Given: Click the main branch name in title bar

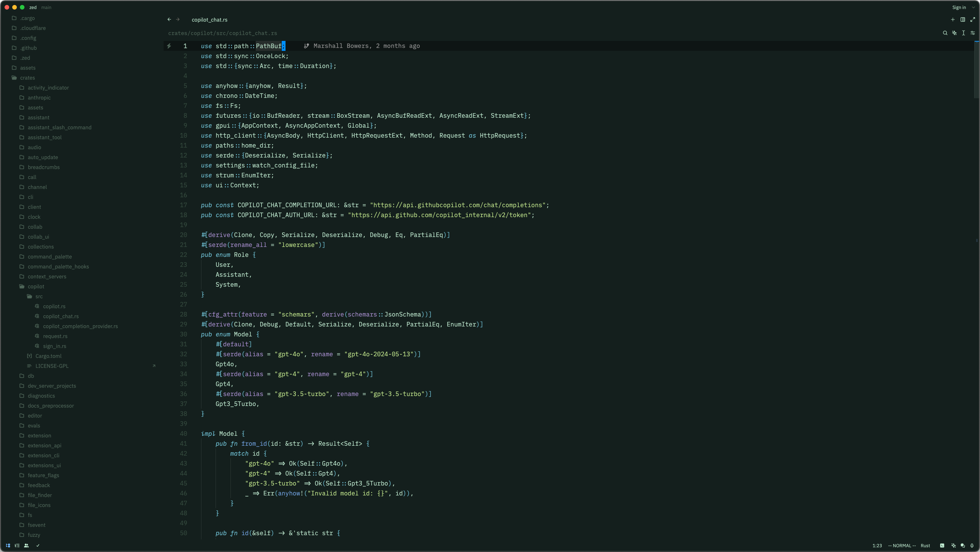Looking at the screenshot, I should 46,7.
